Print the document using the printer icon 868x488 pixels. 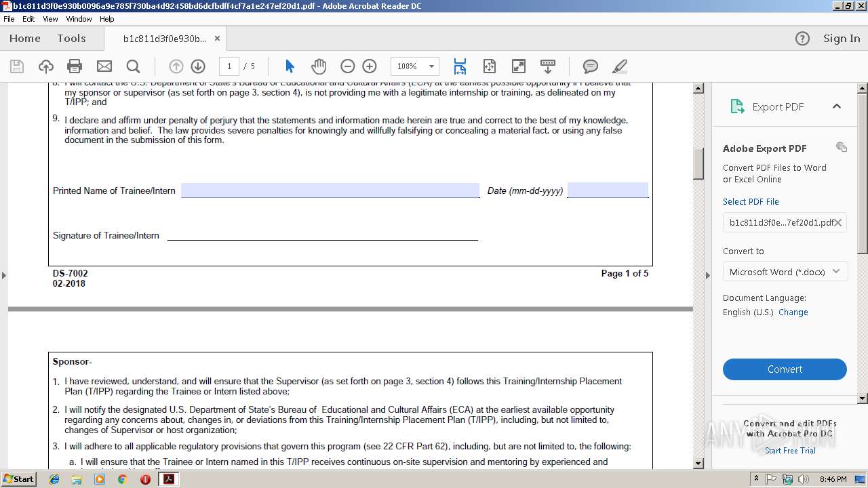tap(75, 66)
